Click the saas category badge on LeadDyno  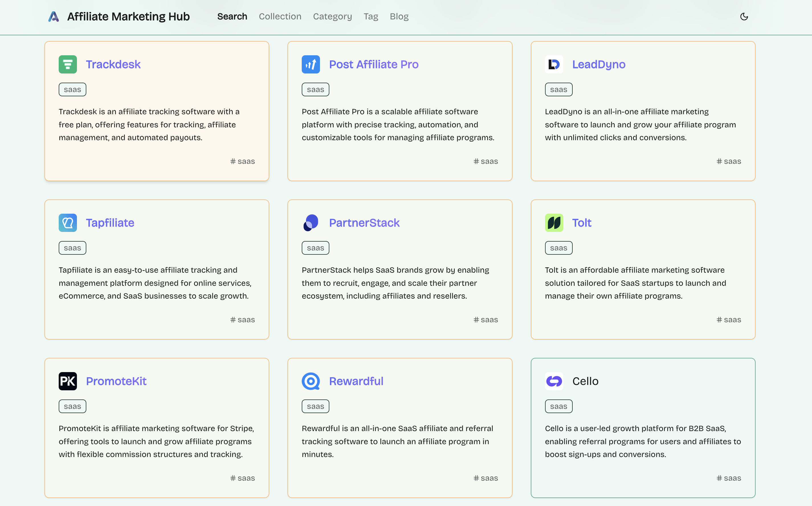(558, 89)
